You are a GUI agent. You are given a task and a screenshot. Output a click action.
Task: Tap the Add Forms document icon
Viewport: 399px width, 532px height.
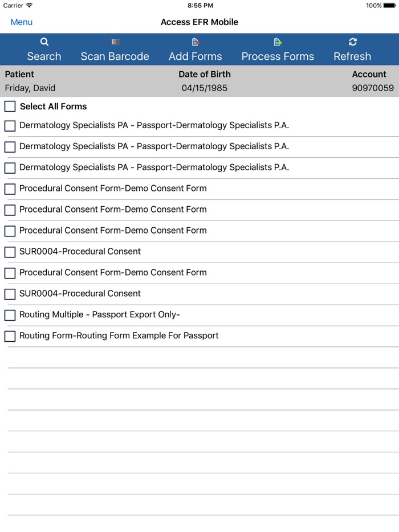click(x=195, y=41)
